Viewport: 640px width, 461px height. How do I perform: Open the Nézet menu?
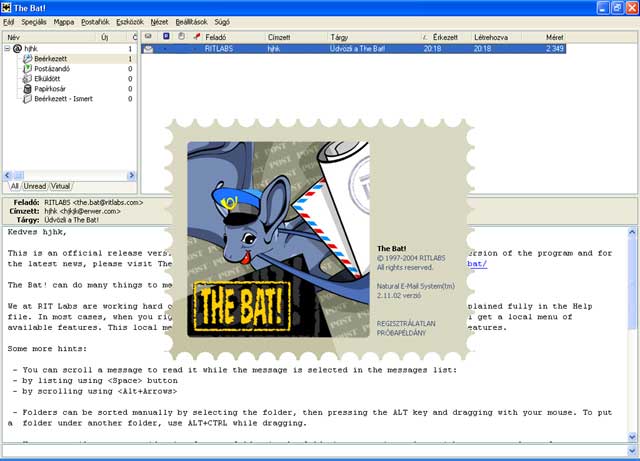[x=159, y=22]
